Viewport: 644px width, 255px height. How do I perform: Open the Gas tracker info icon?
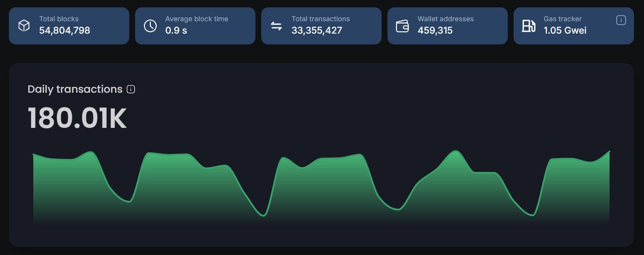coord(621,20)
